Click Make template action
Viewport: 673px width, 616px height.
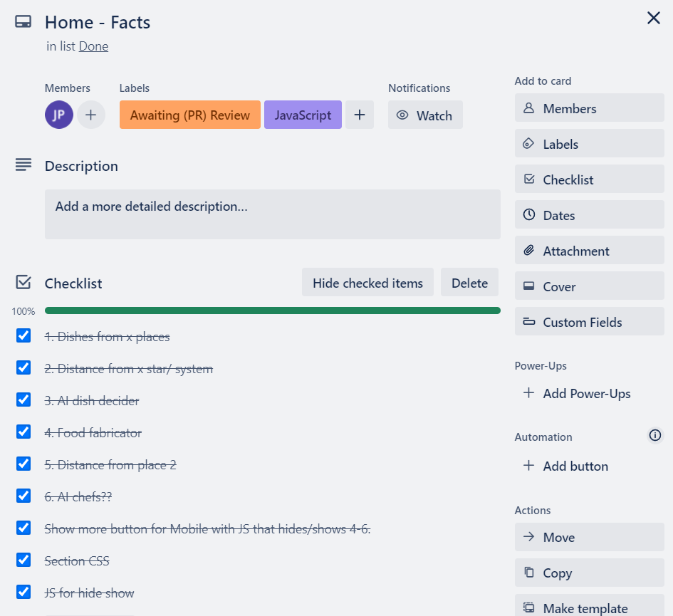589,606
